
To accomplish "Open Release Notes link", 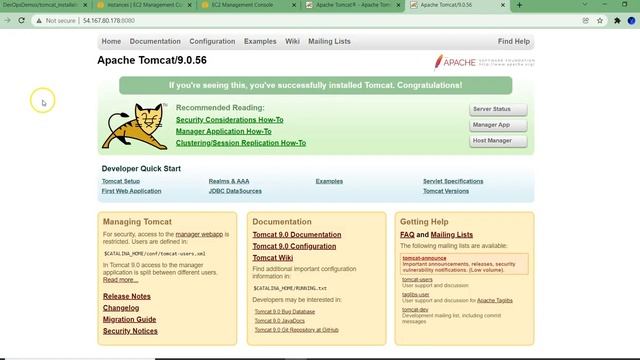I will 127,296.
